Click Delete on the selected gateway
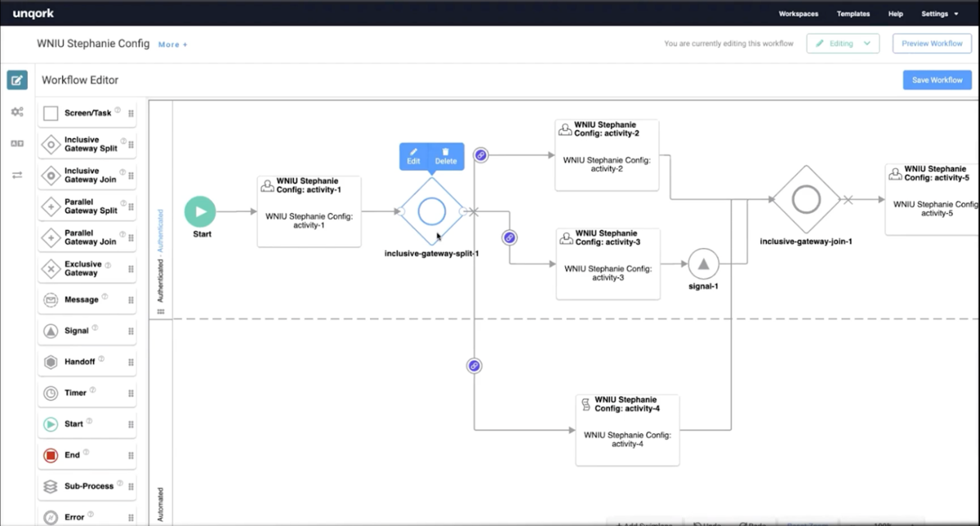The height and width of the screenshot is (526, 980). (x=445, y=157)
